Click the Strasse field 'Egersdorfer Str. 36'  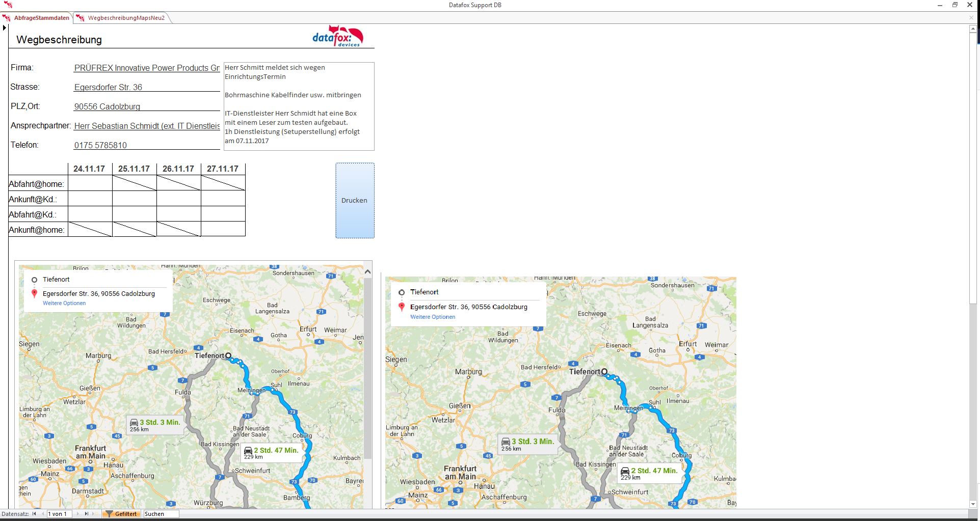coord(147,87)
